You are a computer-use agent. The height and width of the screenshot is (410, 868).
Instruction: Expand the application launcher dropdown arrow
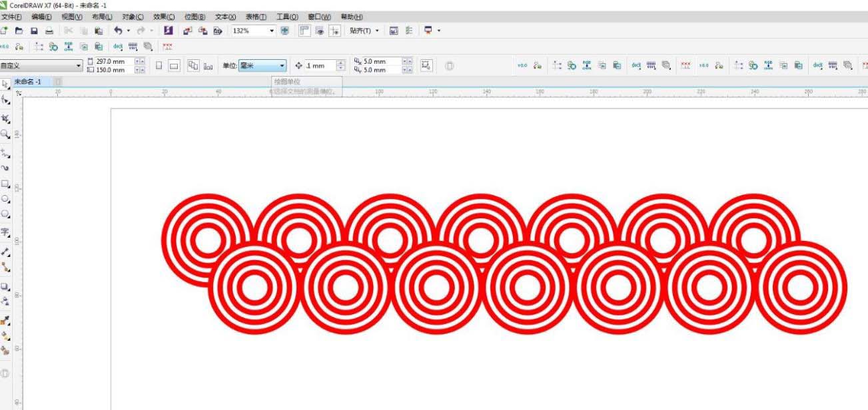pyautogui.click(x=438, y=31)
